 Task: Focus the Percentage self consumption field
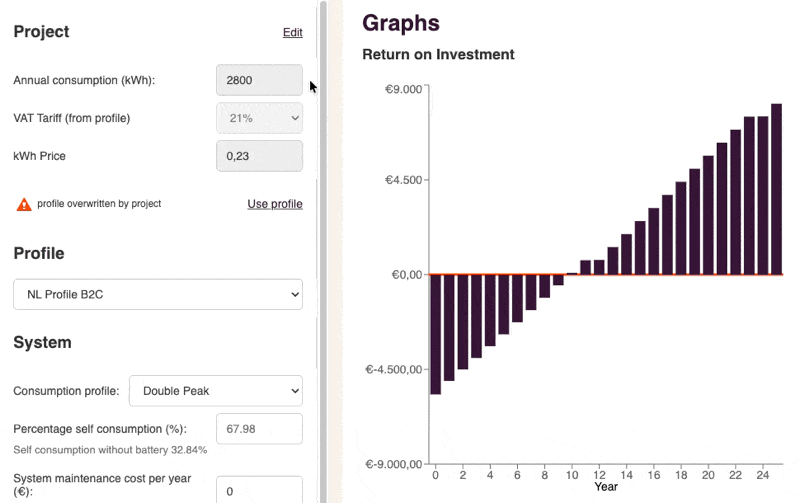[259, 428]
